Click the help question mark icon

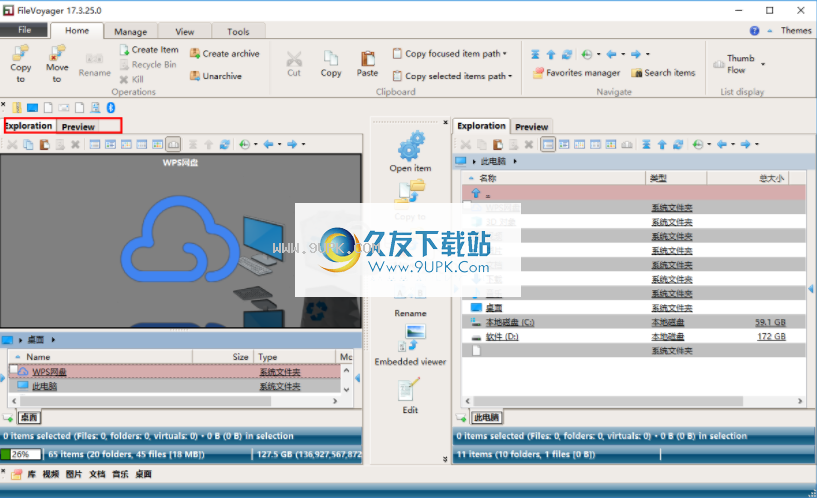754,31
